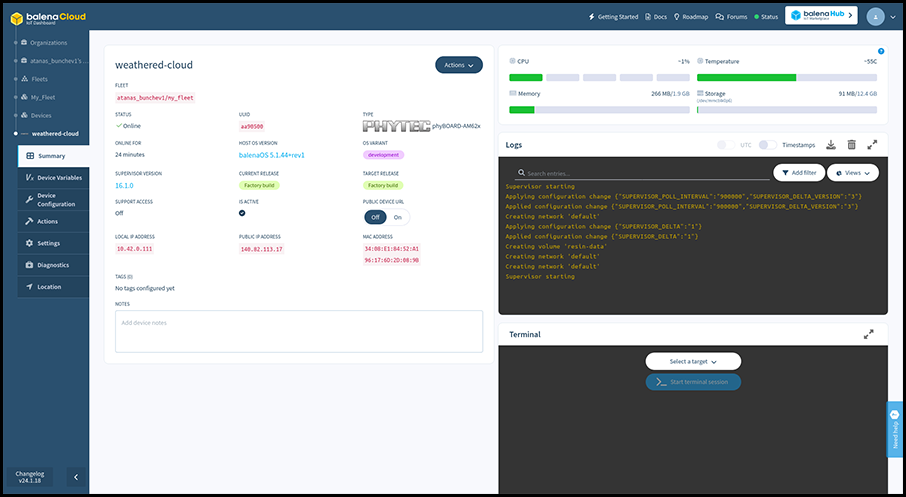The height and width of the screenshot is (497, 906).
Task: Open the Actions sidebar tab
Action: pyautogui.click(x=53, y=221)
